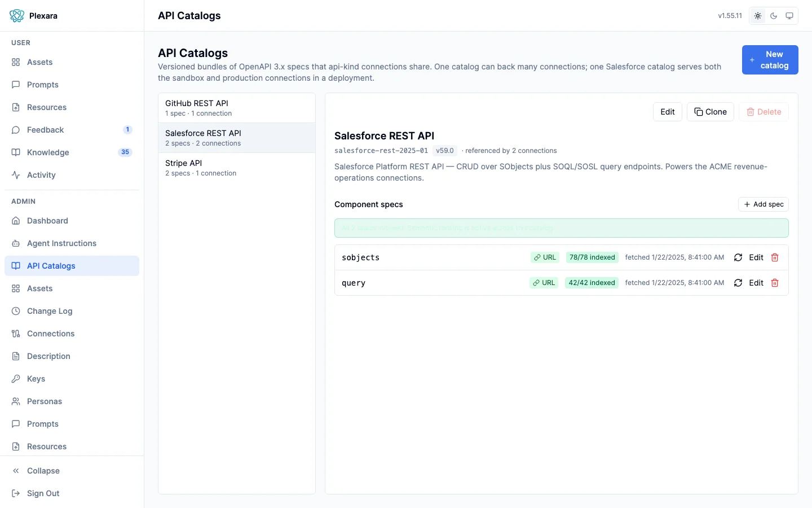Open Feedback page

(72, 130)
